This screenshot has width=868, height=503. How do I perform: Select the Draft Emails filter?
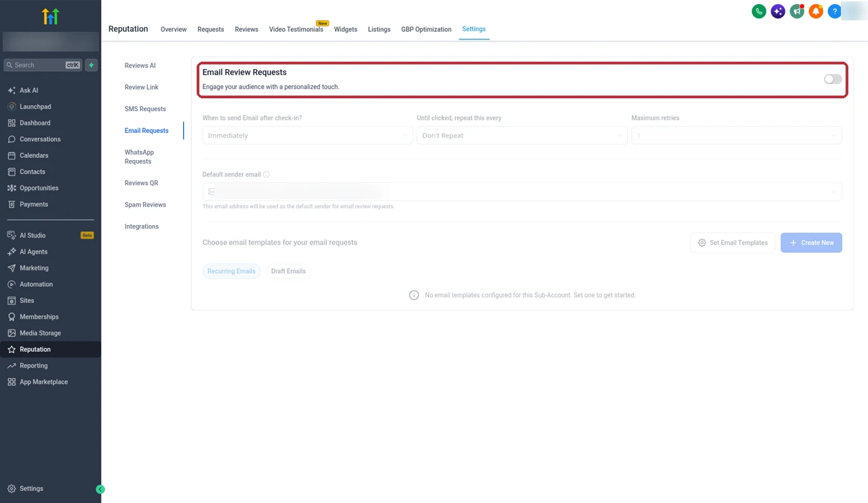[x=288, y=271]
